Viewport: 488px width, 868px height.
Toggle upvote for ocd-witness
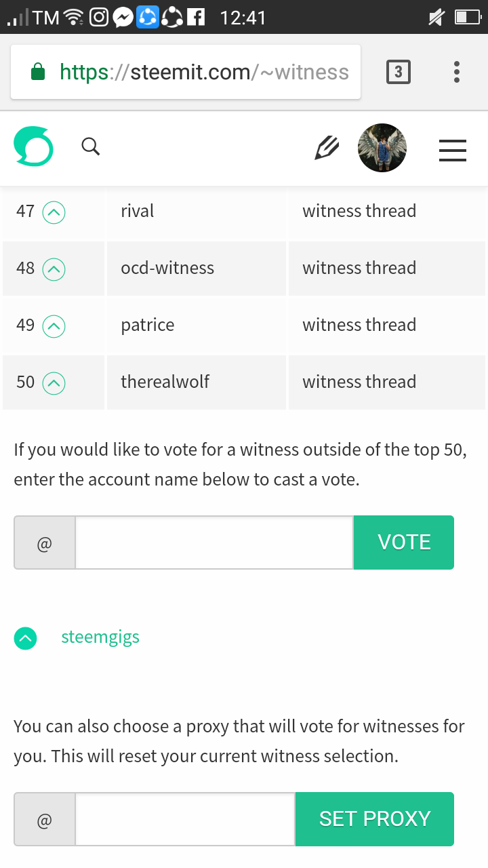point(54,270)
